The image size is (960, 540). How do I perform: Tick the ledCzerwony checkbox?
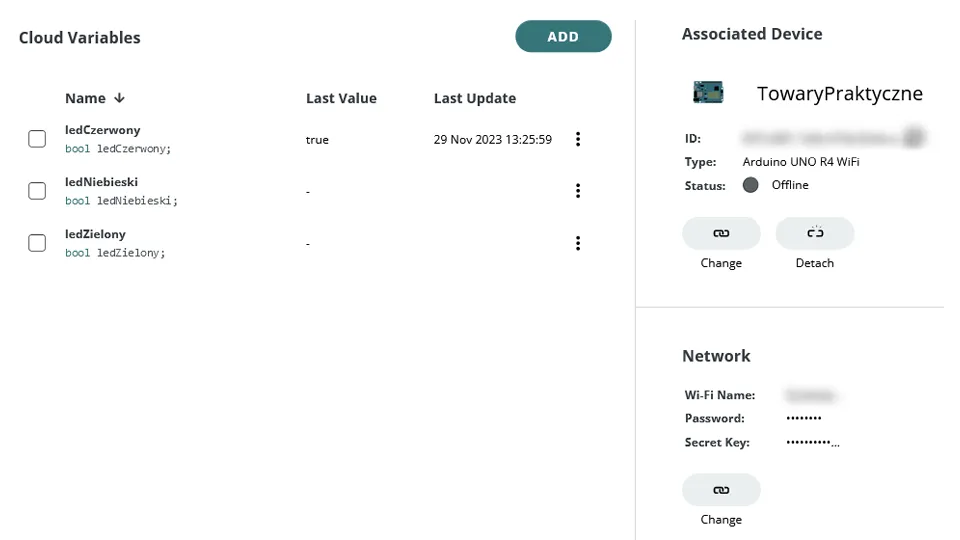click(37, 139)
